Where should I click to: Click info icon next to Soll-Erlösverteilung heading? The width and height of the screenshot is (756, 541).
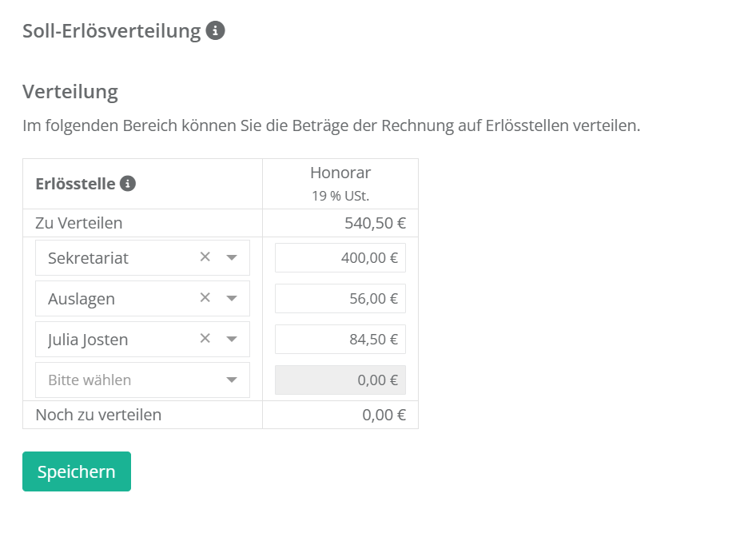coord(215,31)
